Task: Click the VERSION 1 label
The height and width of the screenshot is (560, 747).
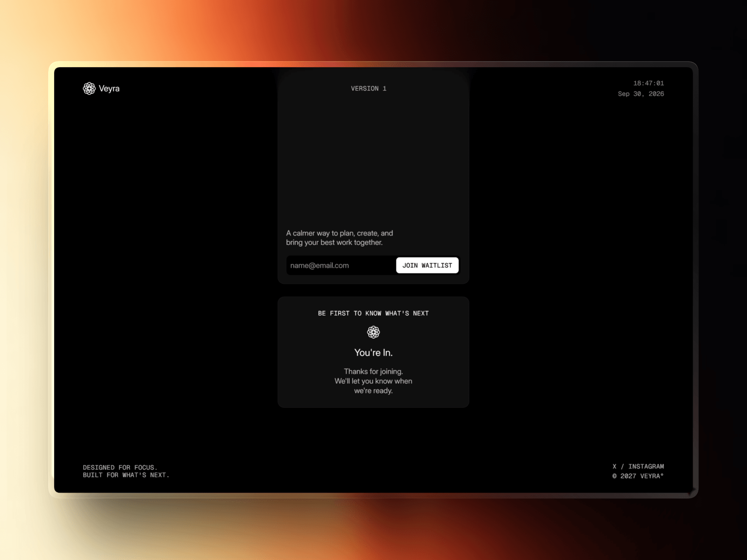Action: click(368, 89)
